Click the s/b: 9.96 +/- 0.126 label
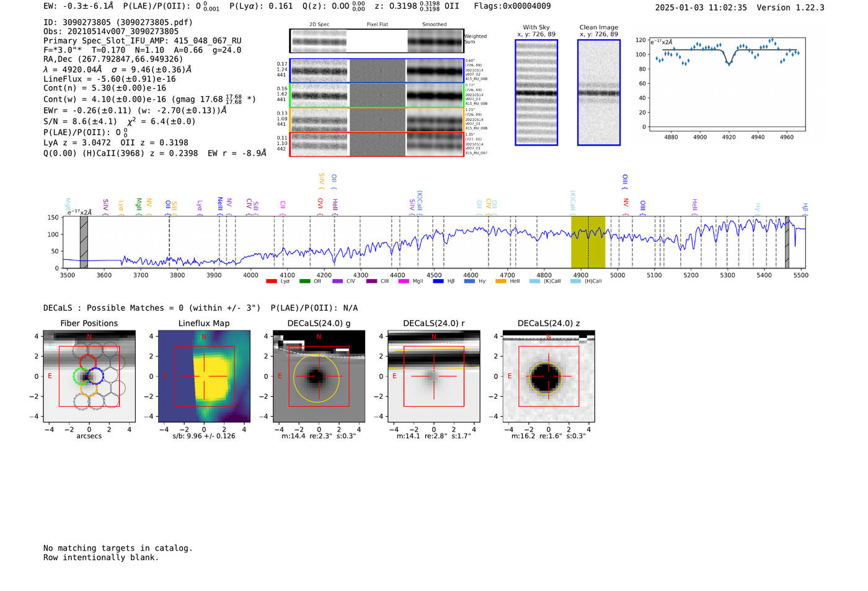This screenshot has width=868, height=591. (x=204, y=436)
